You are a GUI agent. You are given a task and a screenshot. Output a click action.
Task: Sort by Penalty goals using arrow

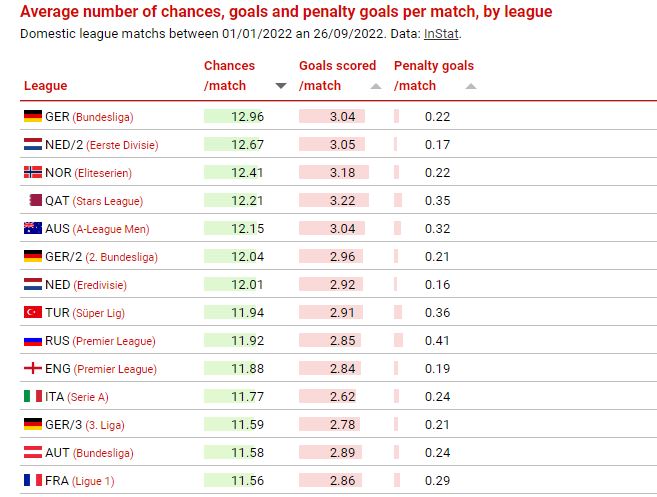(x=471, y=86)
